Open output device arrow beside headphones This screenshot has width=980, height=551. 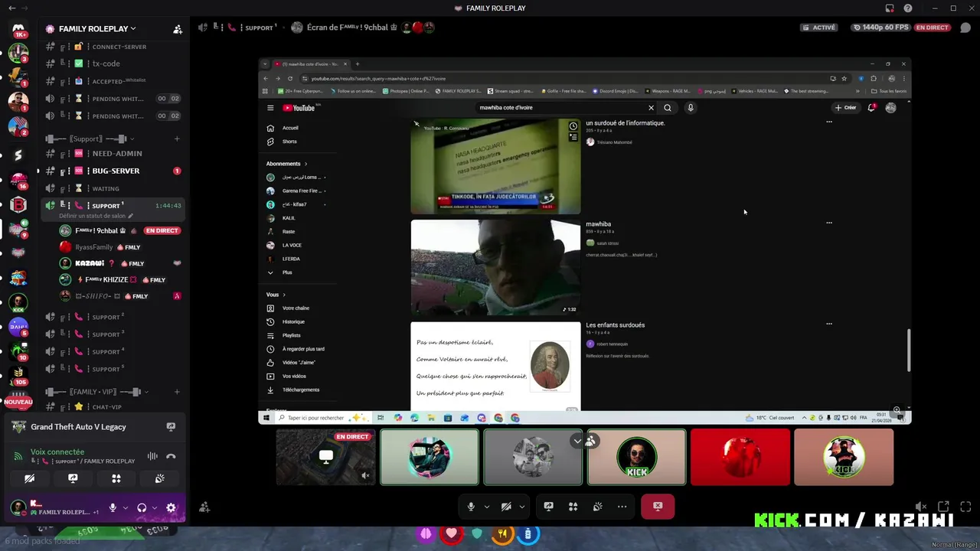(x=154, y=507)
